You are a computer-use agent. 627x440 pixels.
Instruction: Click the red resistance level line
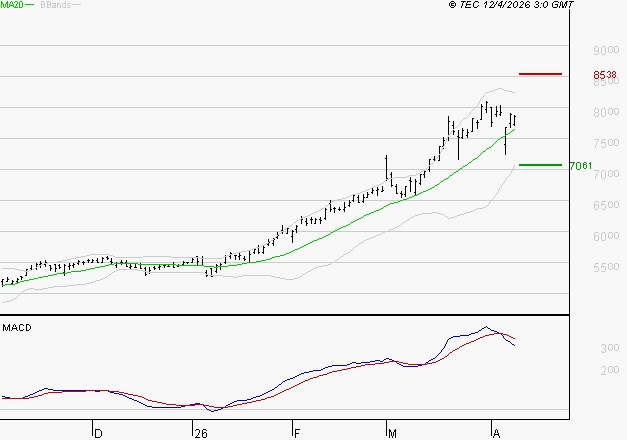coord(540,74)
